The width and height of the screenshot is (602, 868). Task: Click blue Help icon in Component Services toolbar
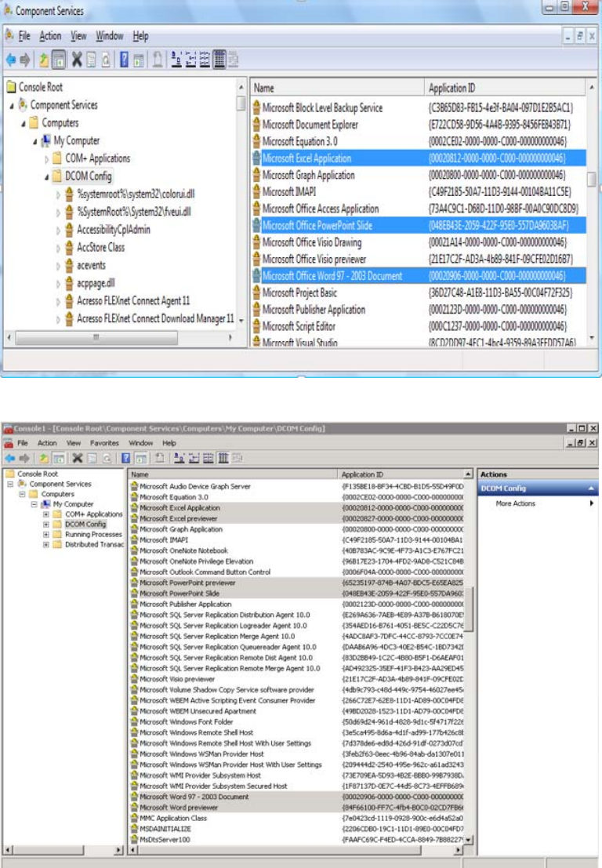coord(125,60)
